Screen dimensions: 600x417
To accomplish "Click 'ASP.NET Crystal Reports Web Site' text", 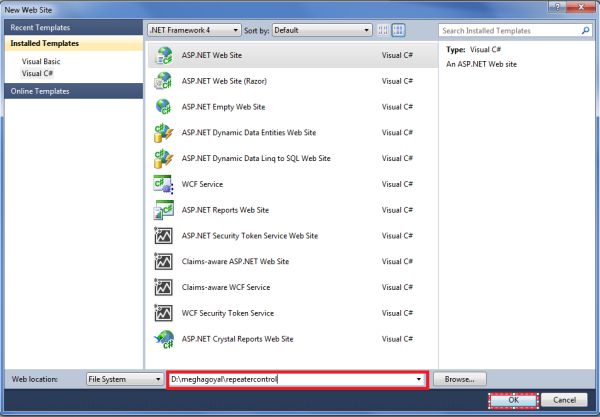I will [x=238, y=339].
